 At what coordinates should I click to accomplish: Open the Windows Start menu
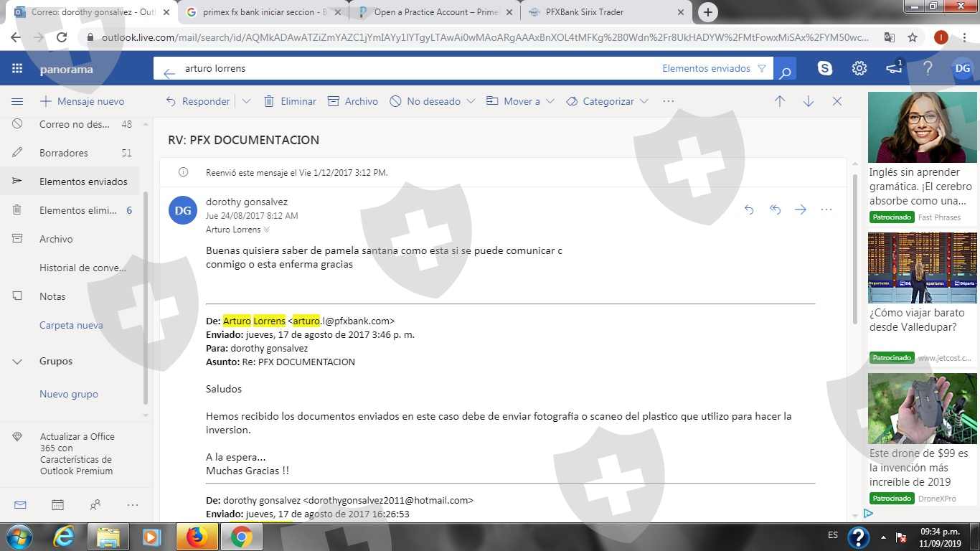tap(17, 537)
